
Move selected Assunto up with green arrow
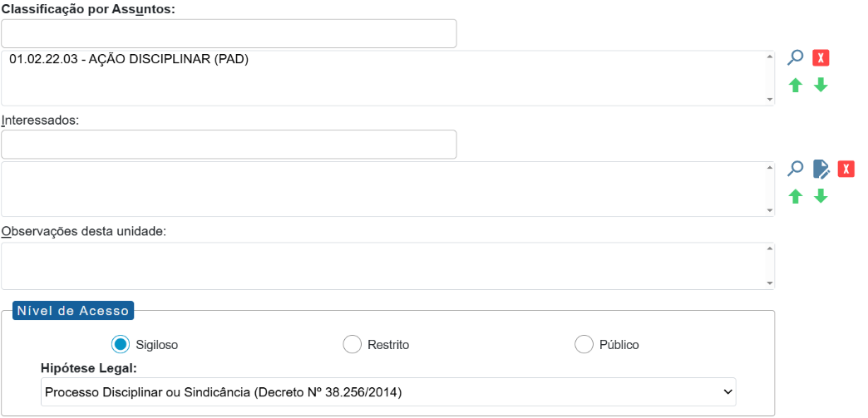(796, 85)
